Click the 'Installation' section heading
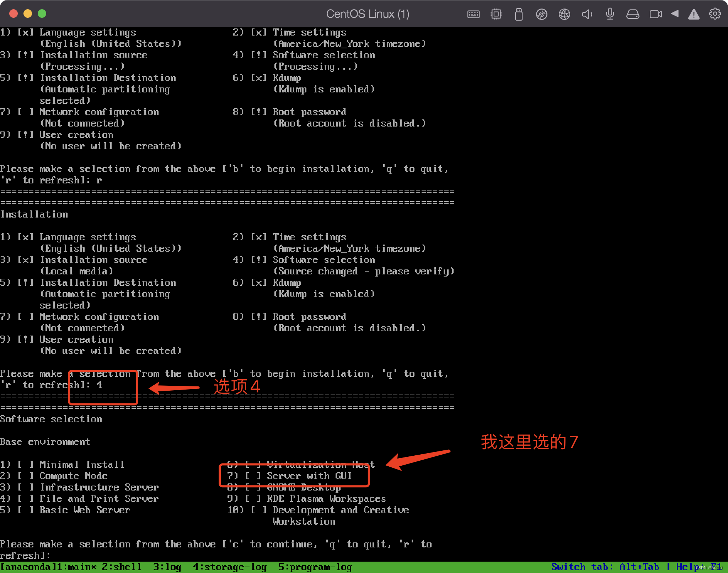 point(34,214)
